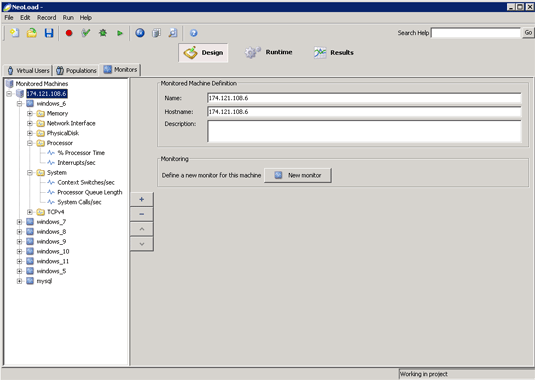Start recording with the red record icon

pos(69,33)
